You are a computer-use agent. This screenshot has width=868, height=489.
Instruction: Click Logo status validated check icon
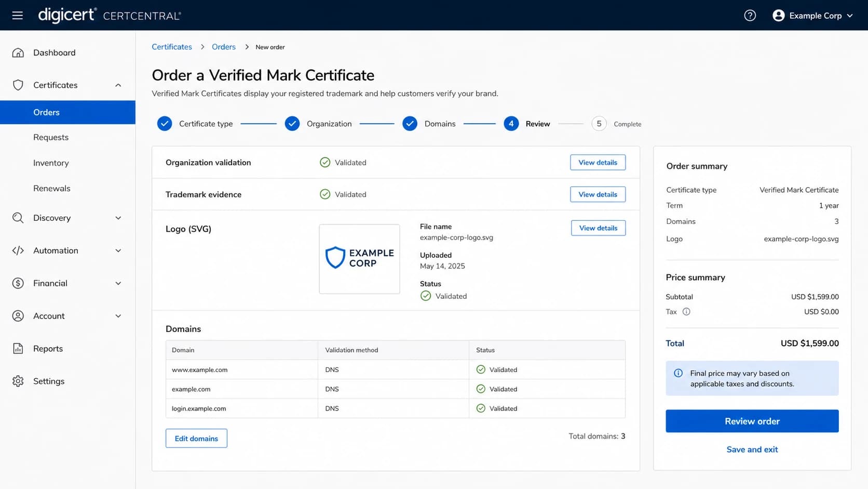(426, 296)
